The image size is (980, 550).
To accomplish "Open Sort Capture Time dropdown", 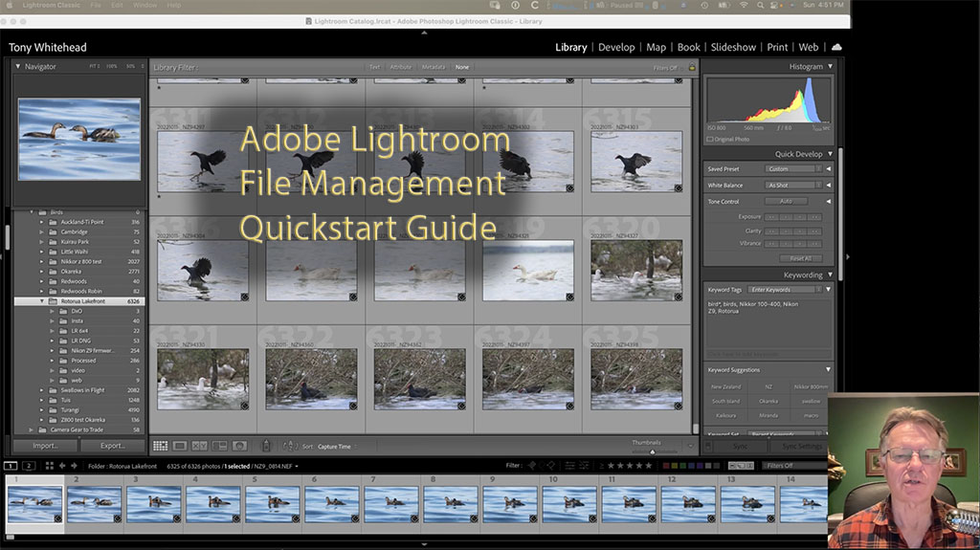I will pos(338,447).
